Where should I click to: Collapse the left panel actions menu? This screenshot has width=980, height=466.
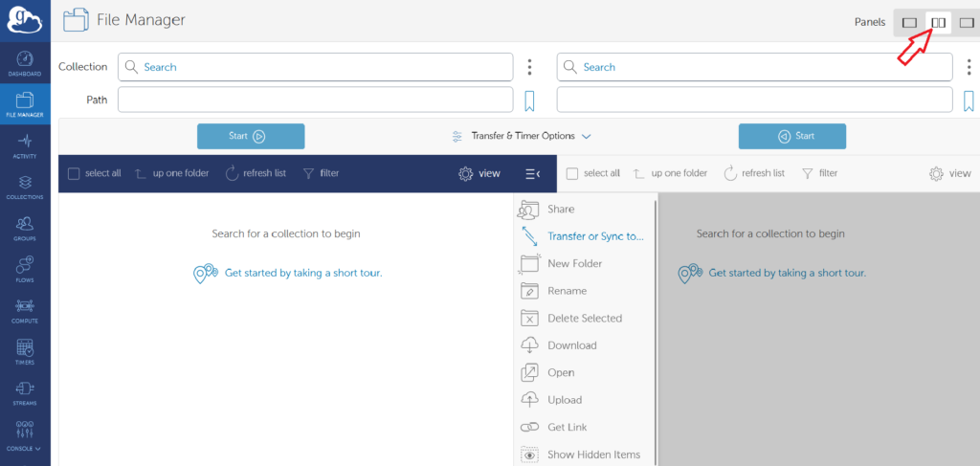(532, 173)
